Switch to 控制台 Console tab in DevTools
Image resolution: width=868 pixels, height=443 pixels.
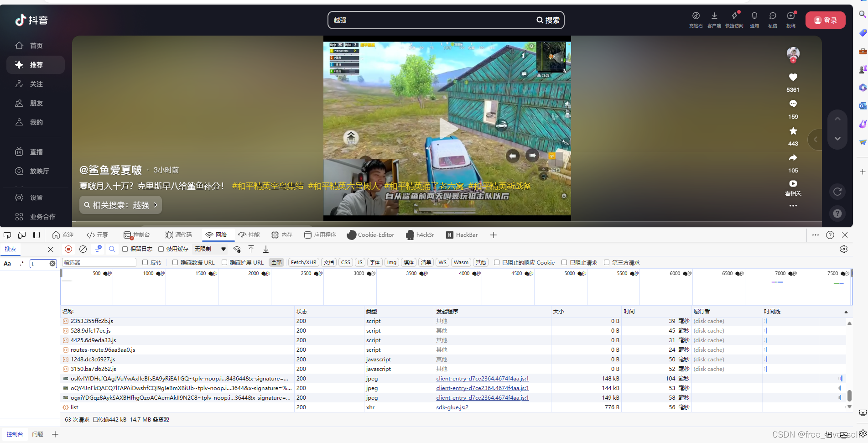tap(137, 235)
